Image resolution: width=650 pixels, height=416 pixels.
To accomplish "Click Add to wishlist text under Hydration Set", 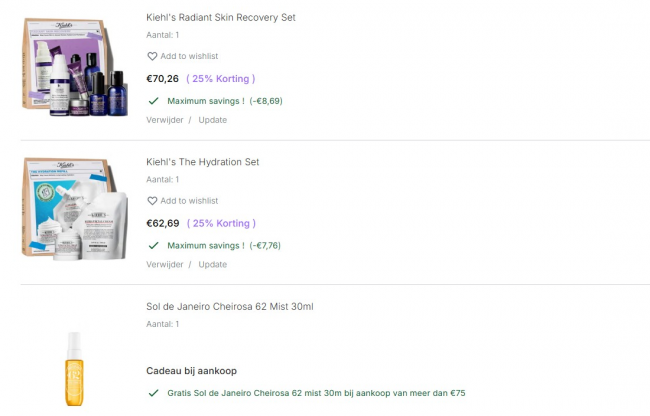I will coord(189,201).
